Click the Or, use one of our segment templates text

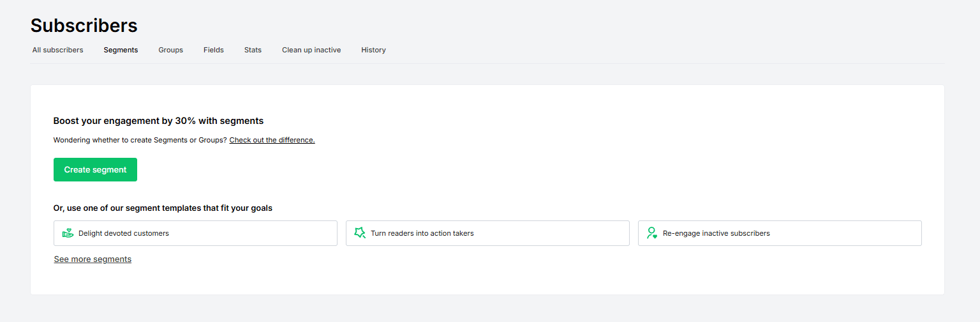click(163, 208)
